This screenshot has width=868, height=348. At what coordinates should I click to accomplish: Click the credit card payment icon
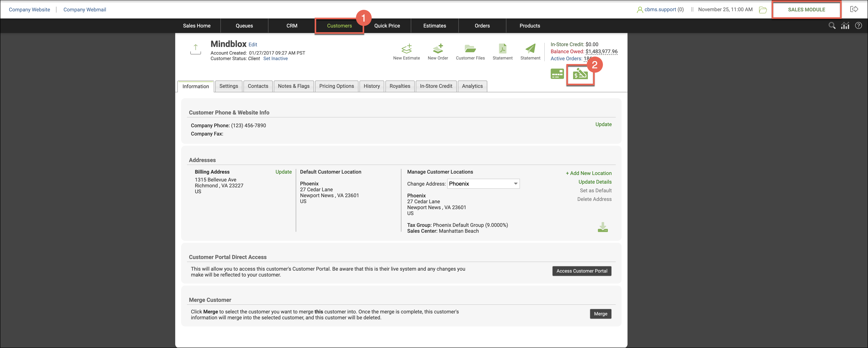tap(557, 74)
